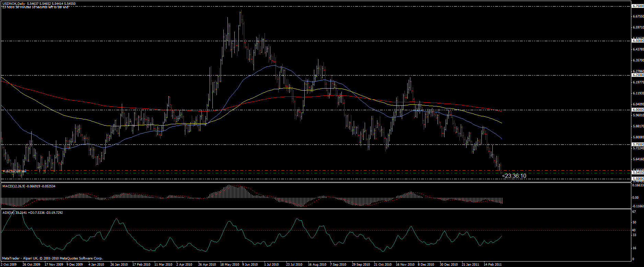
Task: Click the USDNOK,Daily chart title text
Action: click(14, 4)
